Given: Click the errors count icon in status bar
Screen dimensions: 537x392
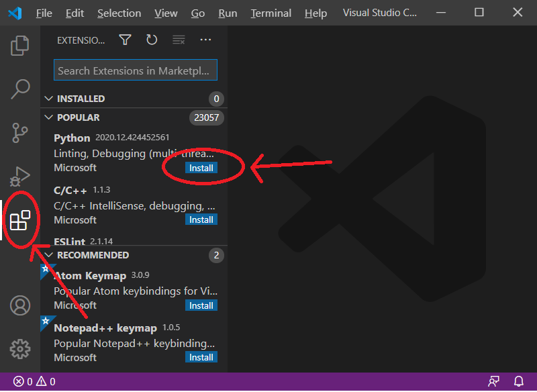Looking at the screenshot, I should point(19,381).
